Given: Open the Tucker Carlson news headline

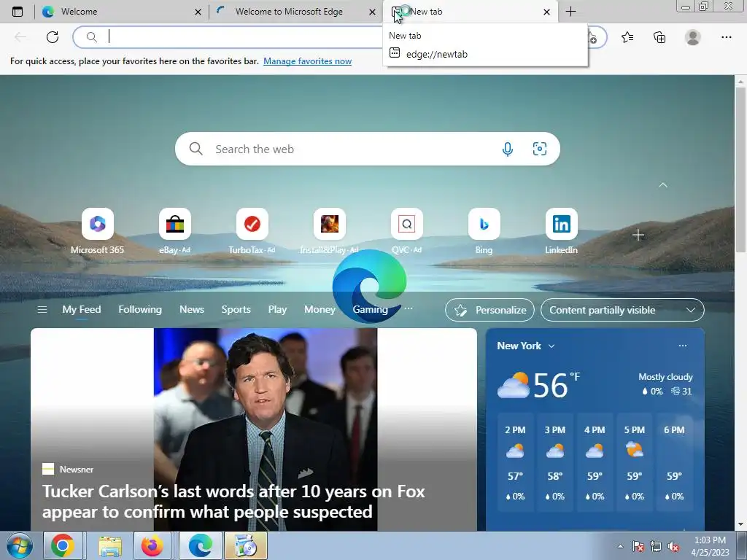Looking at the screenshot, I should click(x=233, y=502).
